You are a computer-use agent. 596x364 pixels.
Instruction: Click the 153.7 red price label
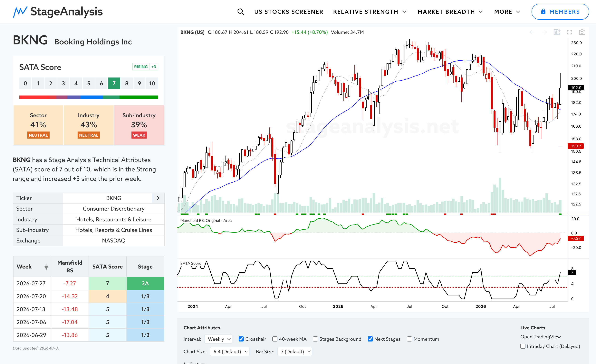point(576,146)
